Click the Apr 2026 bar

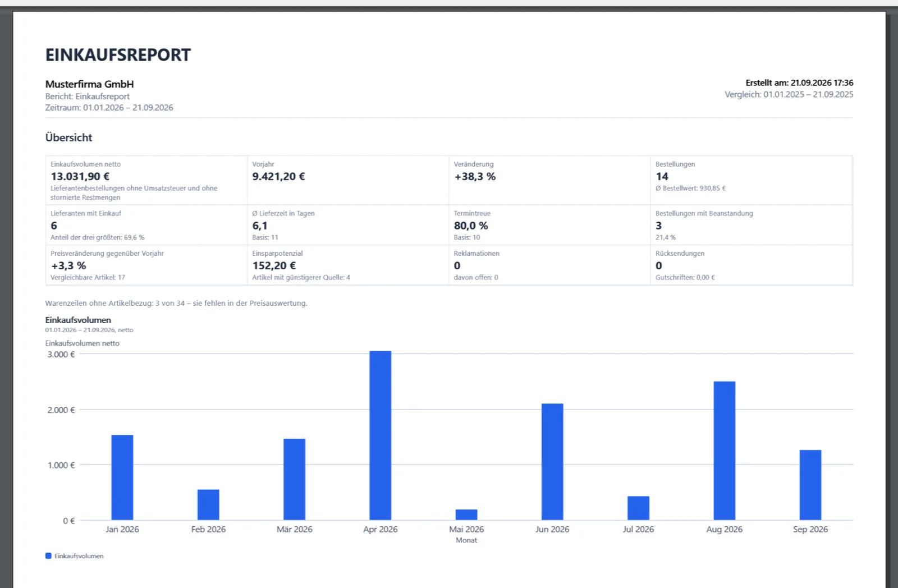[381, 435]
